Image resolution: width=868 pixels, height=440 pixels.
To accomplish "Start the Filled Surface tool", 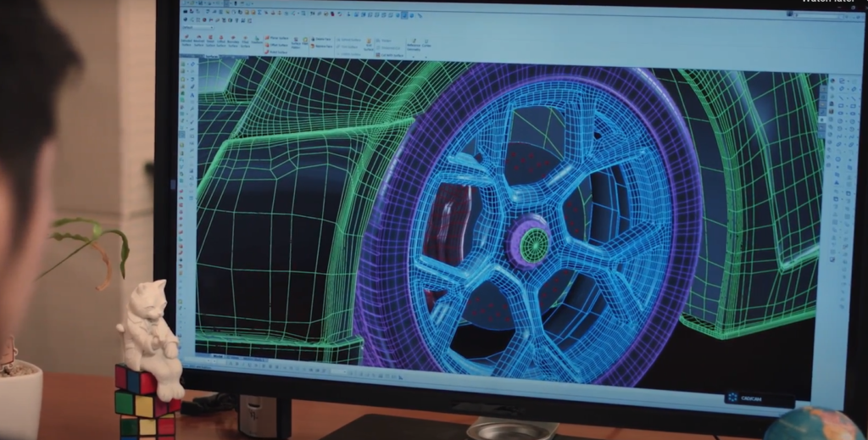I will pyautogui.click(x=245, y=42).
